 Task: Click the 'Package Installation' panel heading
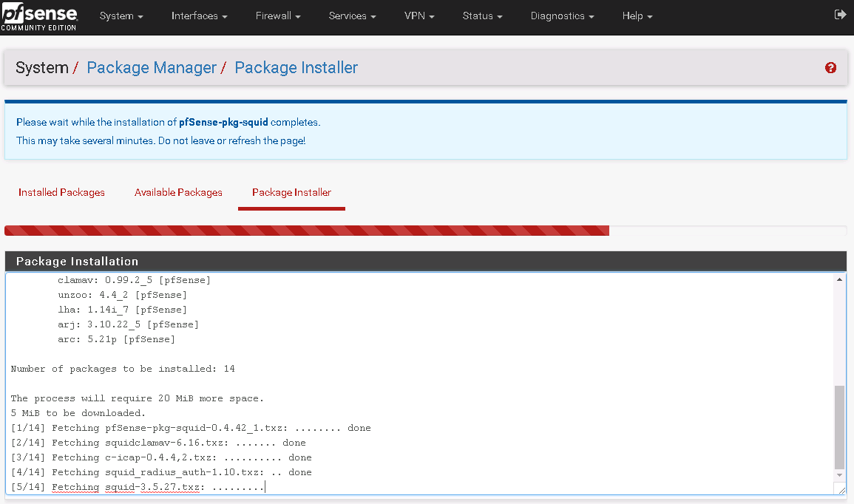coord(78,262)
